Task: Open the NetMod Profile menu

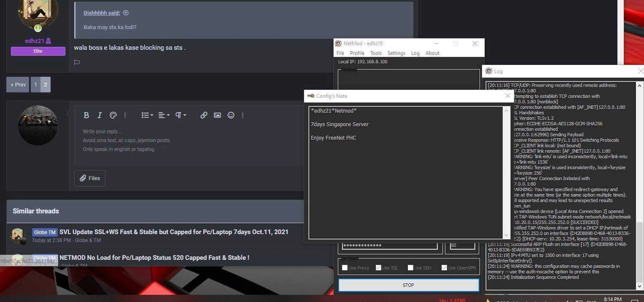Action: click(x=357, y=53)
